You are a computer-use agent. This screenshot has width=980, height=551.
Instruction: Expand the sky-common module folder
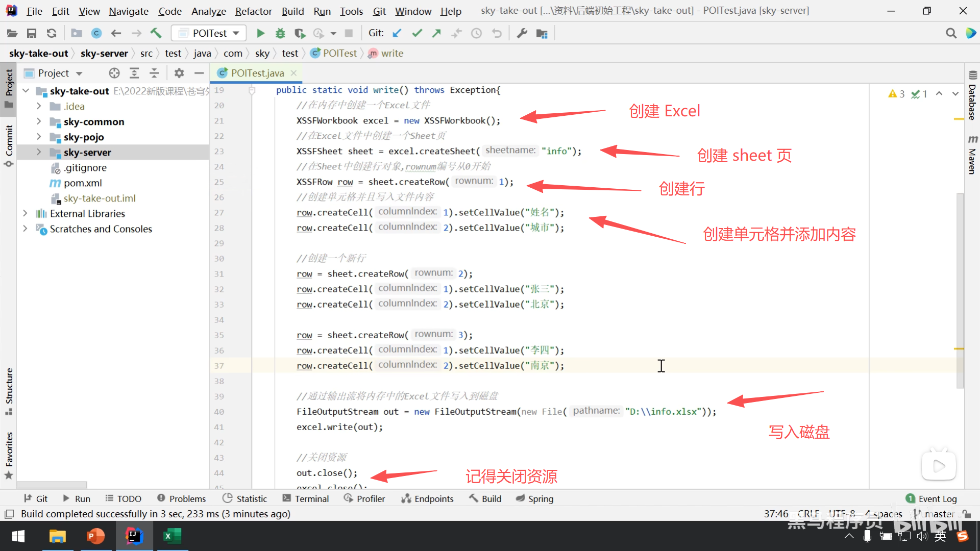click(39, 121)
